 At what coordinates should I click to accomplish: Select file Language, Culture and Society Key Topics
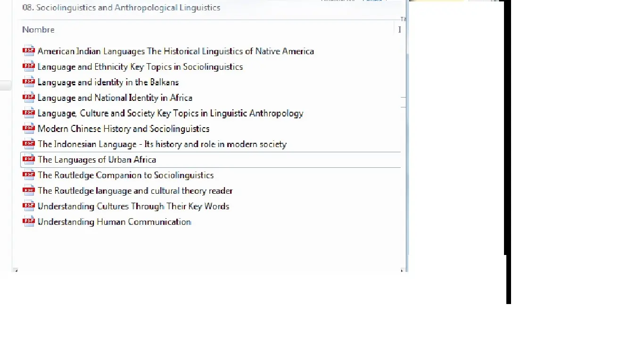point(170,113)
